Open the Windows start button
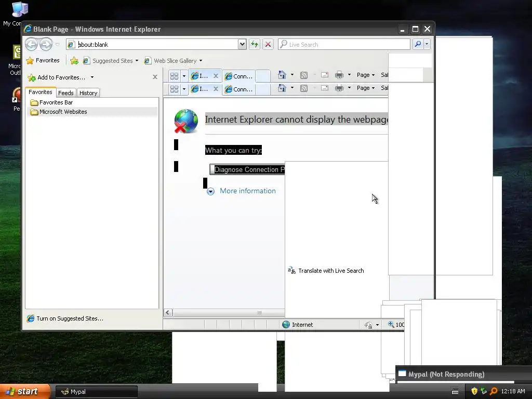 25,391
